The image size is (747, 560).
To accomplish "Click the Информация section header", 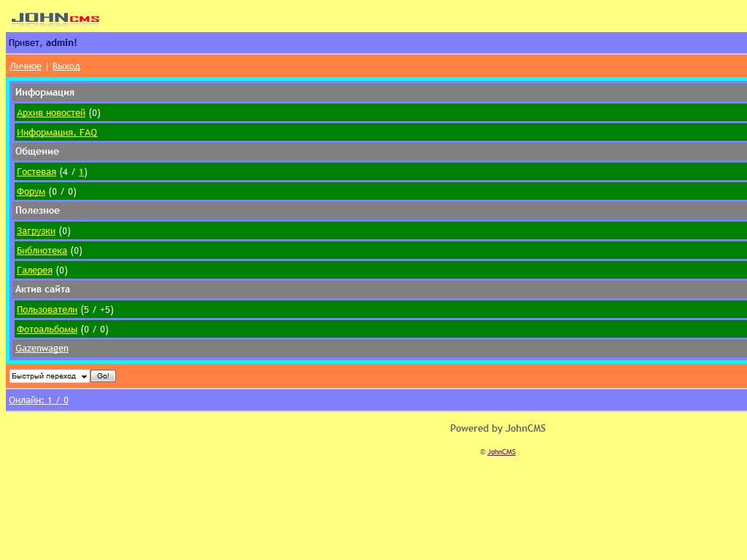I will click(x=44, y=93).
